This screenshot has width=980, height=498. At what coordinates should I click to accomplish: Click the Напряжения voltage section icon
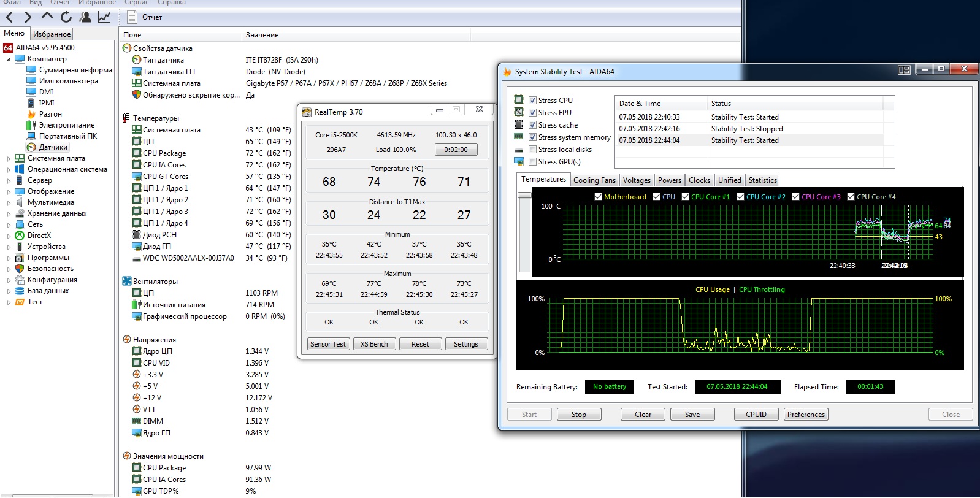tap(127, 340)
